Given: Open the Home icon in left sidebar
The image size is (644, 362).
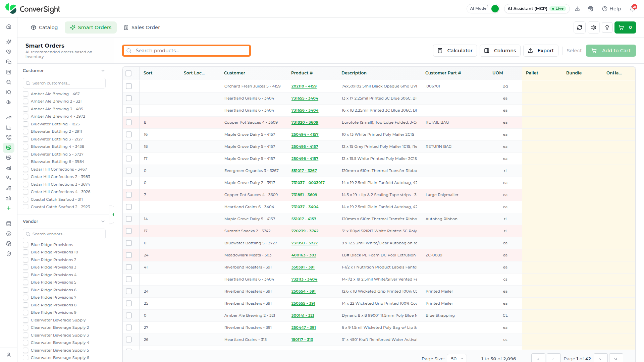Looking at the screenshot, I should [x=9, y=26].
